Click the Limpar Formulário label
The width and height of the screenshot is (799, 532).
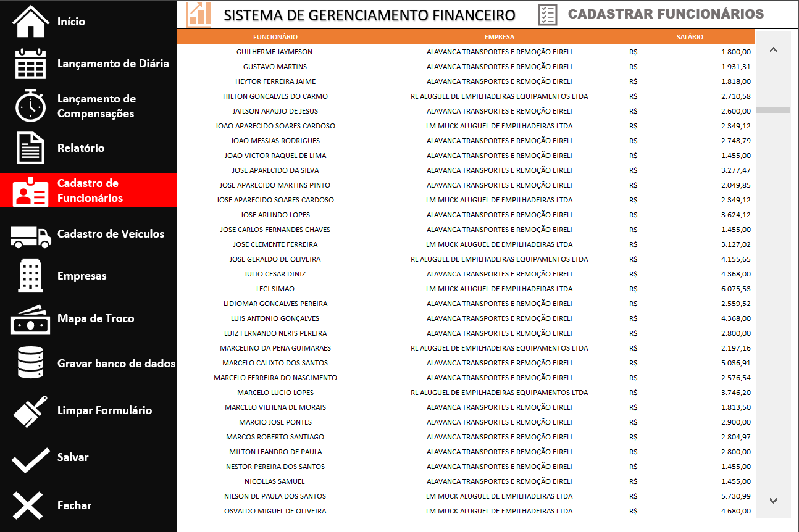104,410
